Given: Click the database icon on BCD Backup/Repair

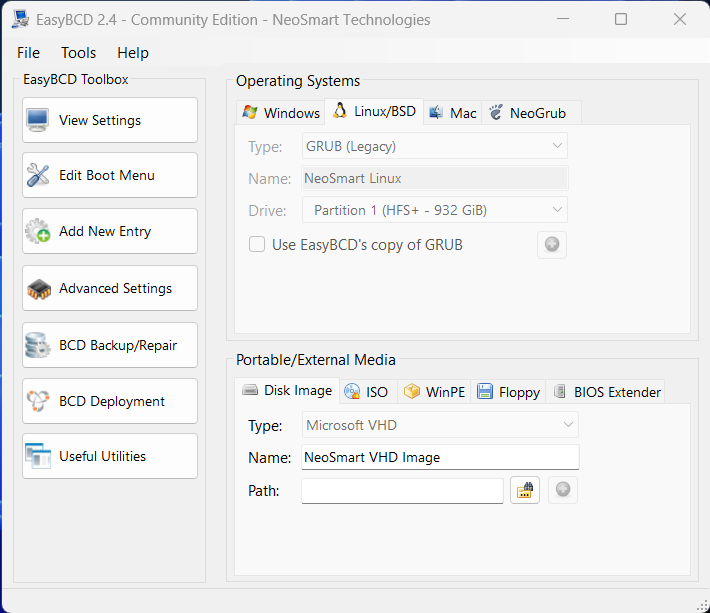Looking at the screenshot, I should 38,345.
